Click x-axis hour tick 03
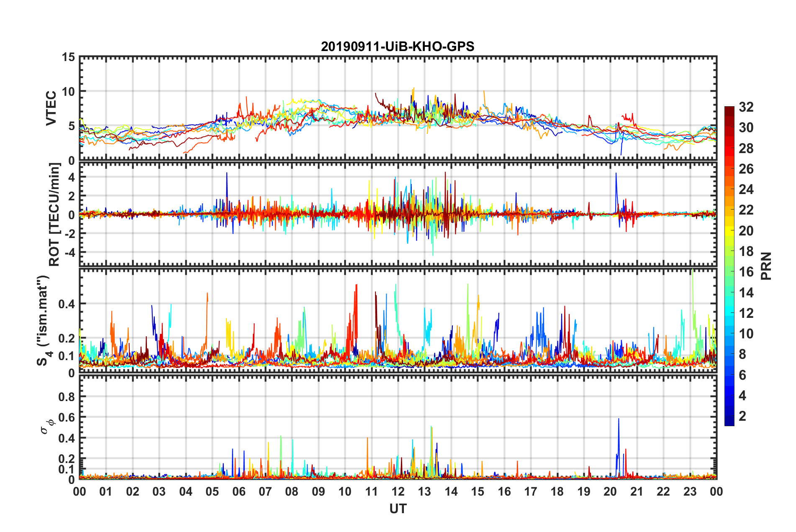The width and height of the screenshot is (796, 532). coord(159,491)
